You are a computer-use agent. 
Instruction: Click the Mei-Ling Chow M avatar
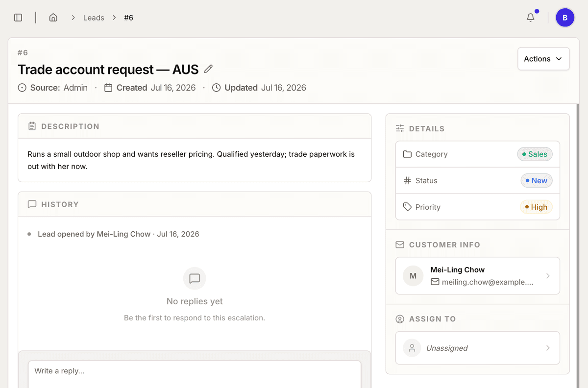point(413,276)
